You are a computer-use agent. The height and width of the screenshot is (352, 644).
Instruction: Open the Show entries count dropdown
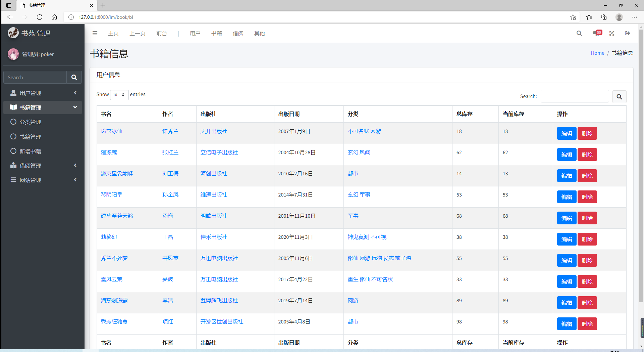pos(119,95)
